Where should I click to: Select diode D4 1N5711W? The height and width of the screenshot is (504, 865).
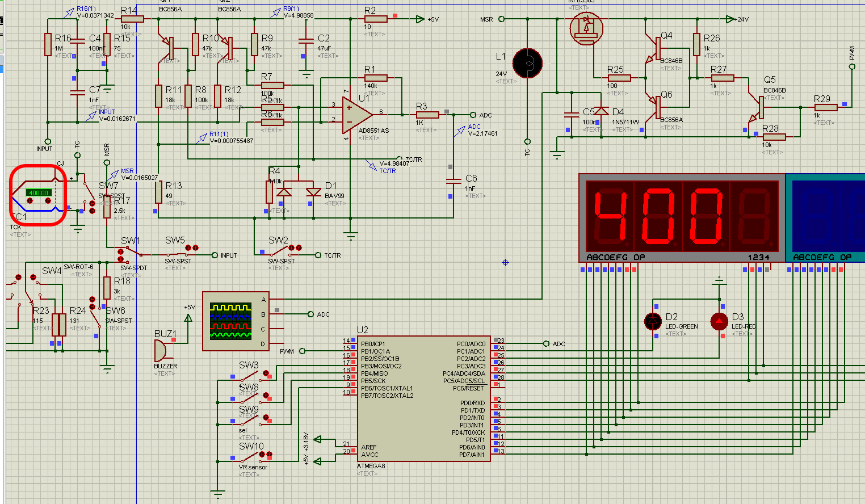[601, 111]
